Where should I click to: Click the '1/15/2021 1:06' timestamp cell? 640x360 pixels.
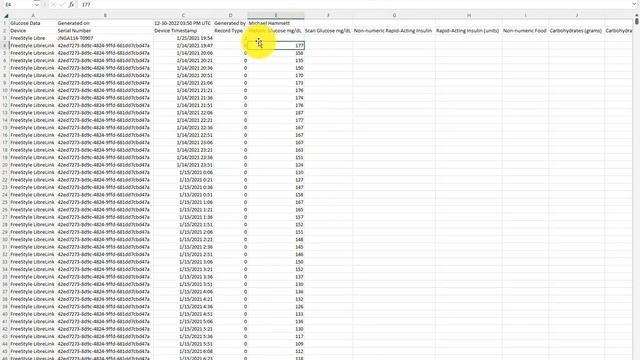click(183, 202)
